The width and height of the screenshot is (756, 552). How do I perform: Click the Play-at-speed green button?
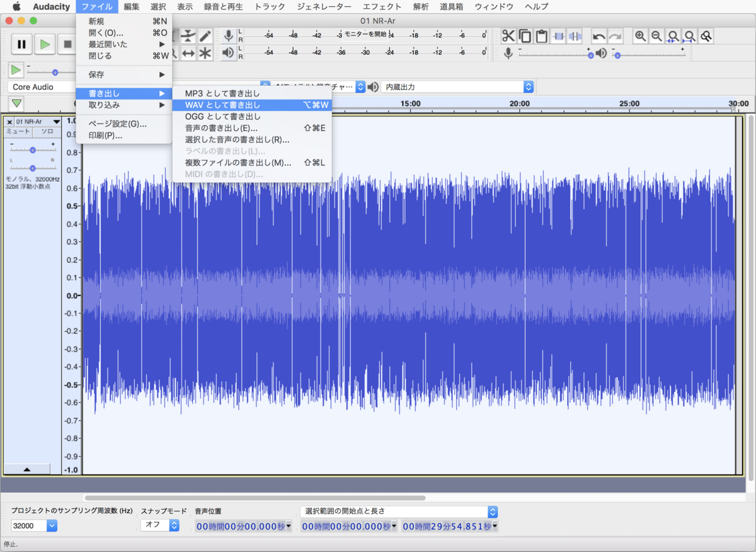[16, 70]
